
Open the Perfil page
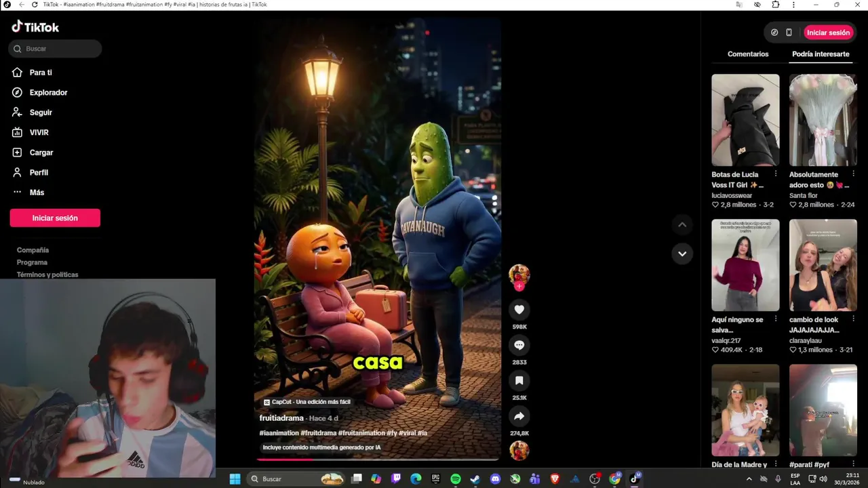[30, 172]
